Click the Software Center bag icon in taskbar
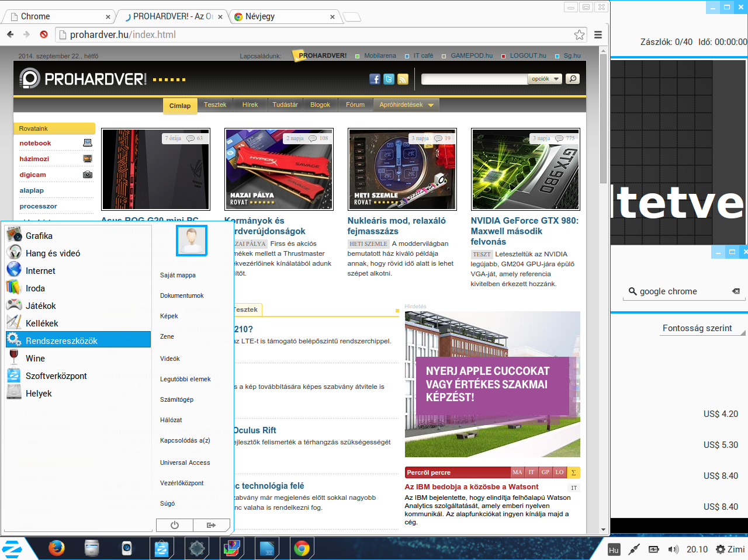This screenshot has width=748, height=560. [x=162, y=548]
